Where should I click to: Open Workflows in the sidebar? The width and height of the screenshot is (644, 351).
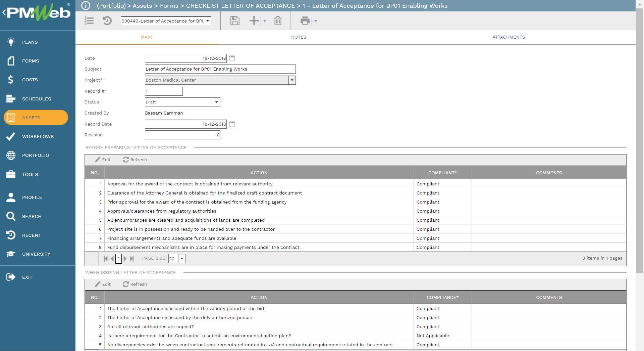pyautogui.click(x=38, y=136)
